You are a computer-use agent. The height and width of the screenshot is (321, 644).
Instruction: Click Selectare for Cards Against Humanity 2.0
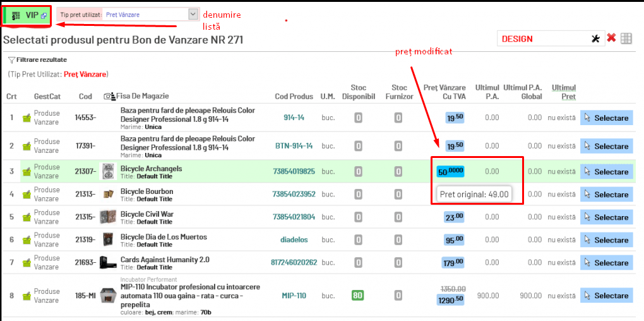coord(606,263)
